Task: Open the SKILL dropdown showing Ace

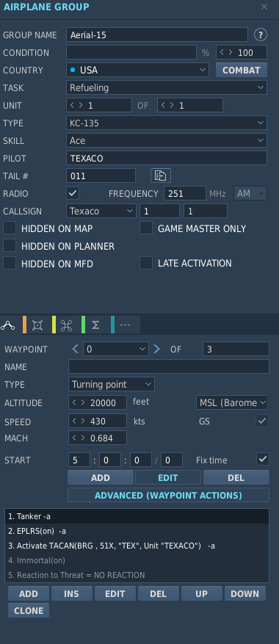Action: coord(167,140)
